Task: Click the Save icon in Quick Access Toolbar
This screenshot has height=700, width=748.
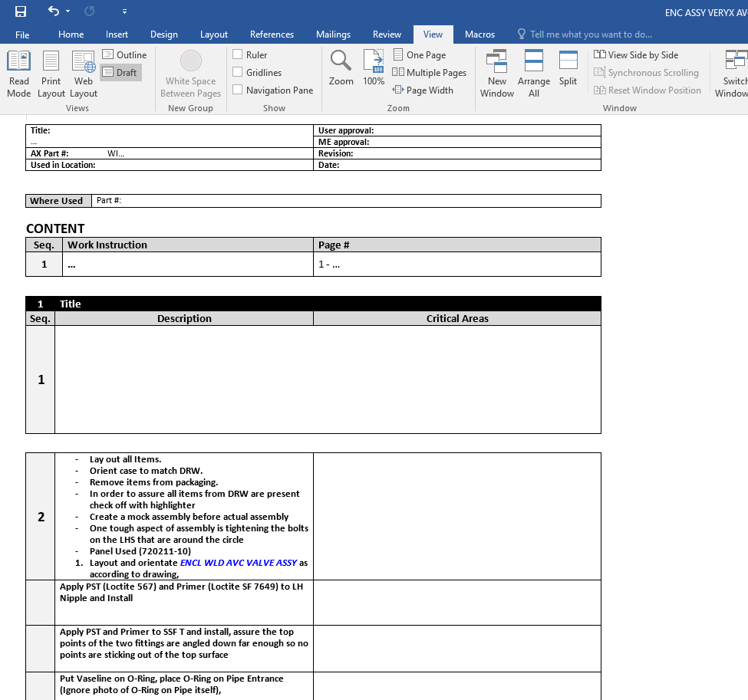Action: (x=21, y=11)
